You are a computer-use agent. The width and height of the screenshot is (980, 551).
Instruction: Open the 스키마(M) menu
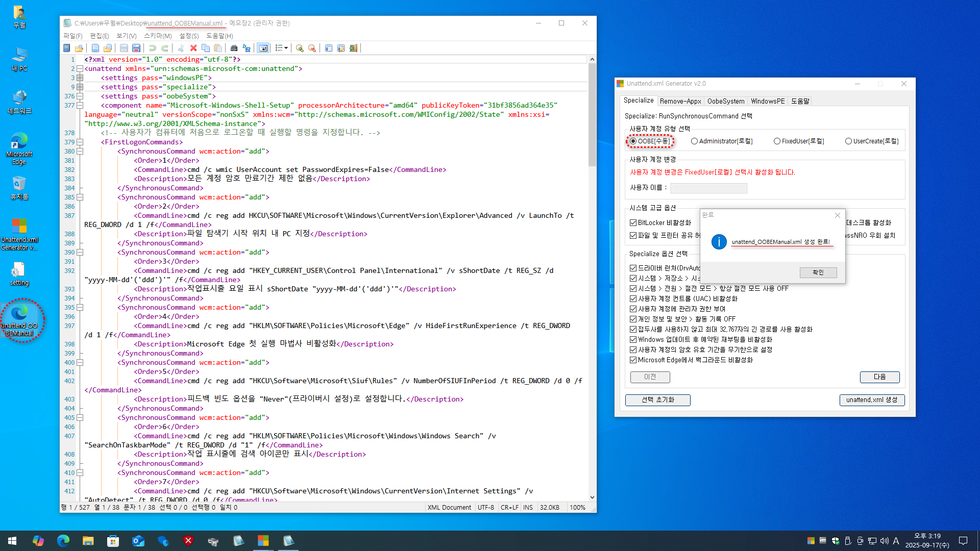point(157,36)
